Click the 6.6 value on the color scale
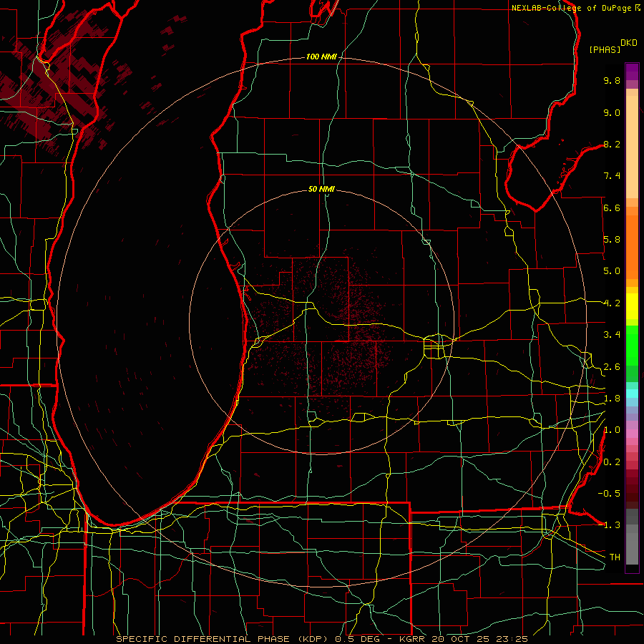The height and width of the screenshot is (644, 644). click(612, 208)
